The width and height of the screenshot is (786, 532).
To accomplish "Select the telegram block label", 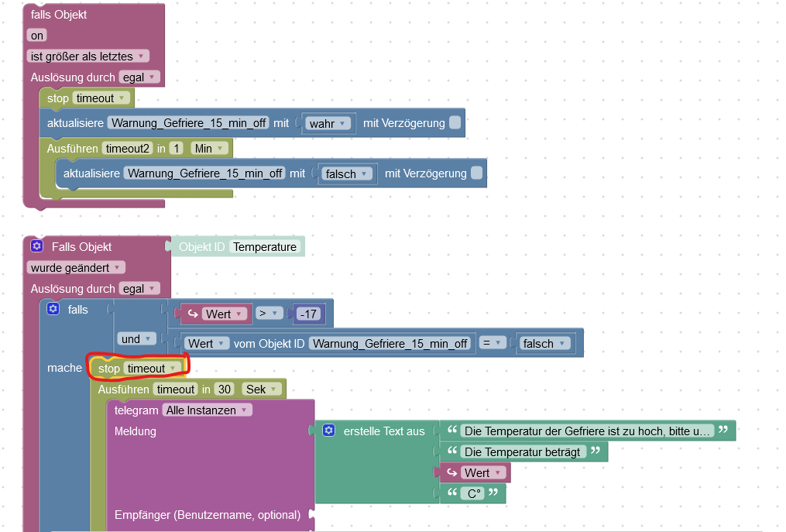I will click(x=136, y=410).
